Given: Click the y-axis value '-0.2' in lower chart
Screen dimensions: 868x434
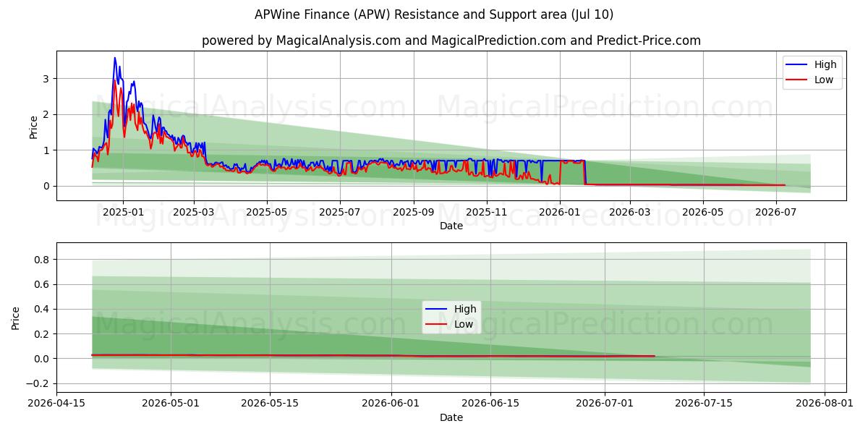Looking at the screenshot, I should tap(38, 383).
